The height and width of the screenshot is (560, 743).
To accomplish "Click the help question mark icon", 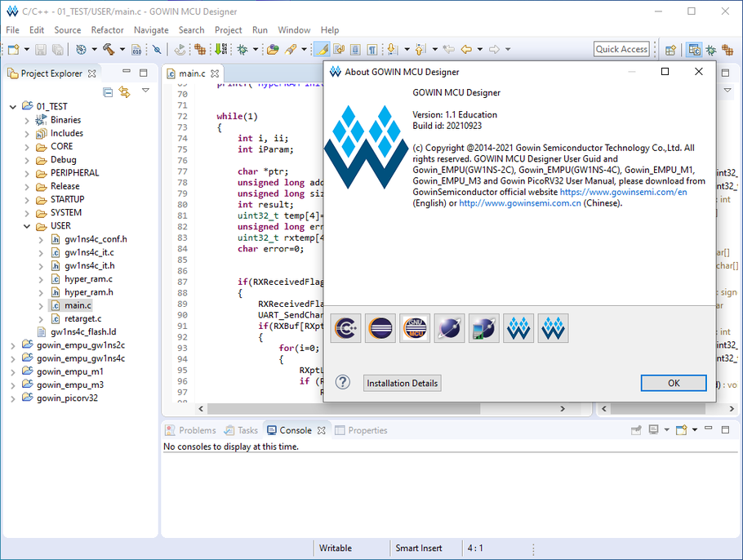I will (343, 382).
